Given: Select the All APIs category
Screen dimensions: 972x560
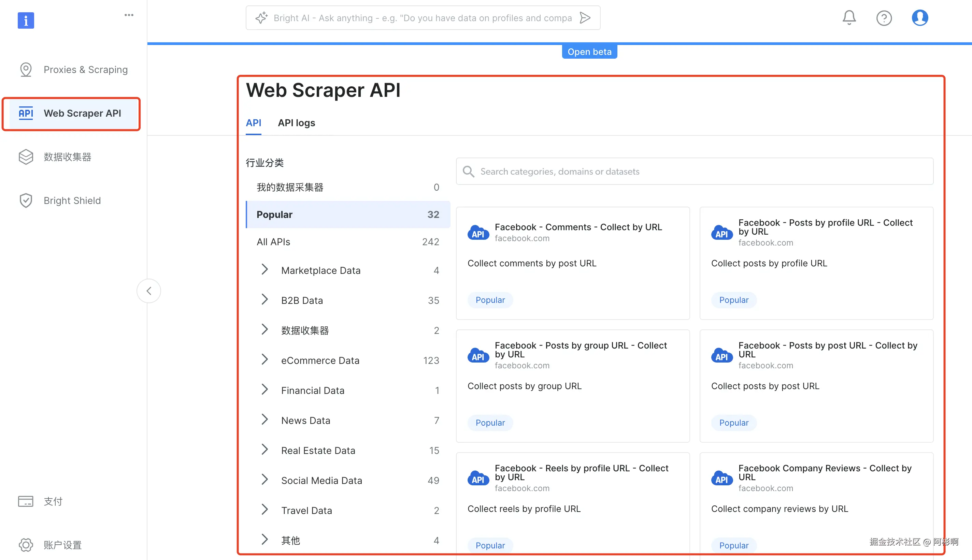Looking at the screenshot, I should click(x=273, y=241).
